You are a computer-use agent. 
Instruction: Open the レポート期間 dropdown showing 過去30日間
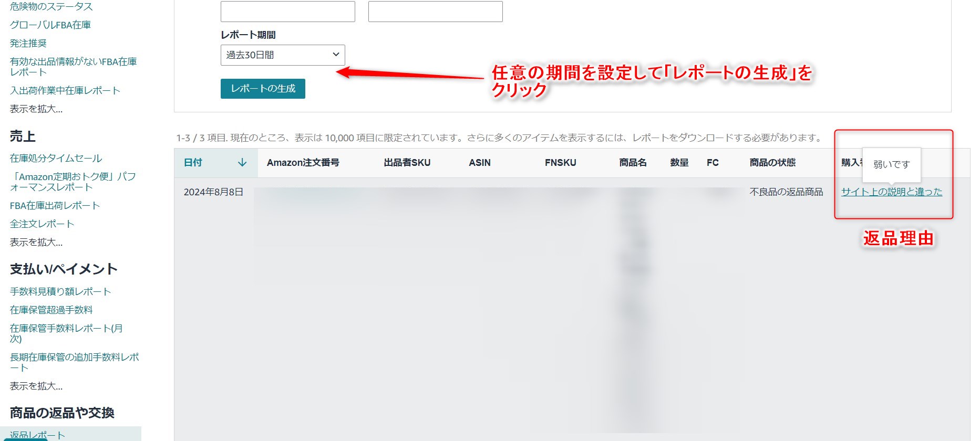(x=283, y=55)
